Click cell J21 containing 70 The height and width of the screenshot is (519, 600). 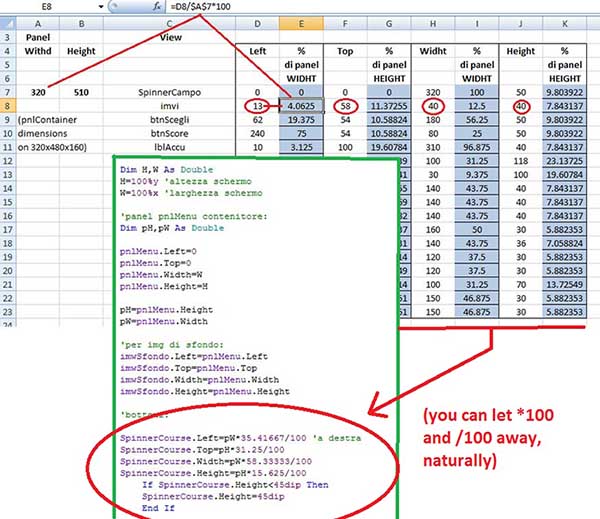[x=521, y=285]
